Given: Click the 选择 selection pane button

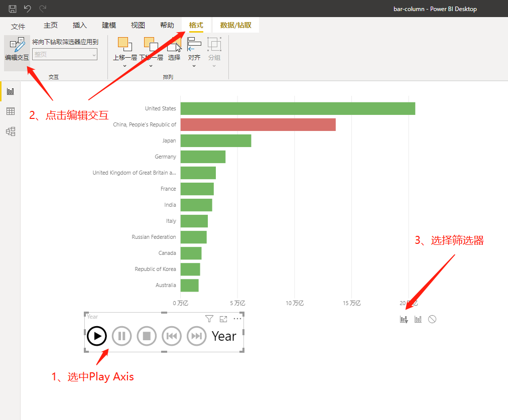Looking at the screenshot, I should pos(174,50).
